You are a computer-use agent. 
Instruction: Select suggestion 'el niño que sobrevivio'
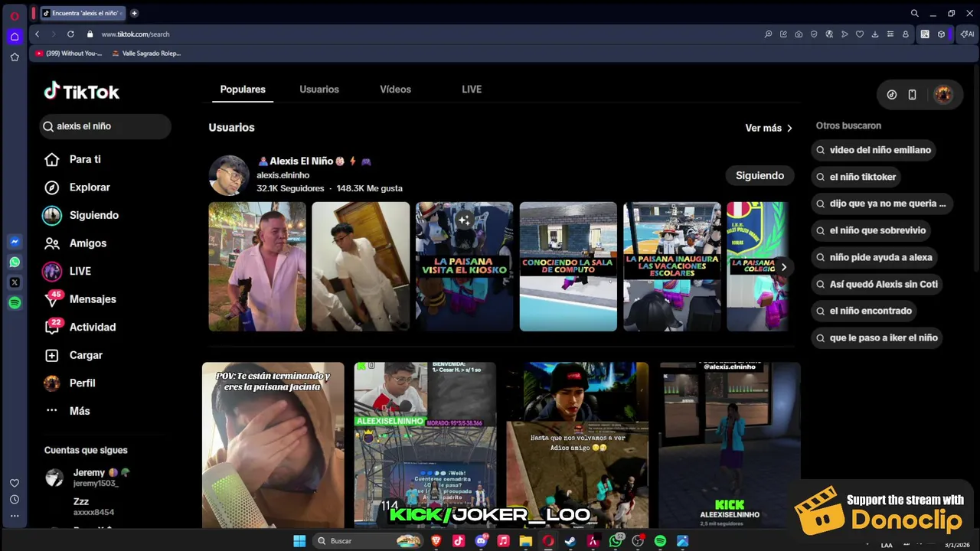(871, 230)
